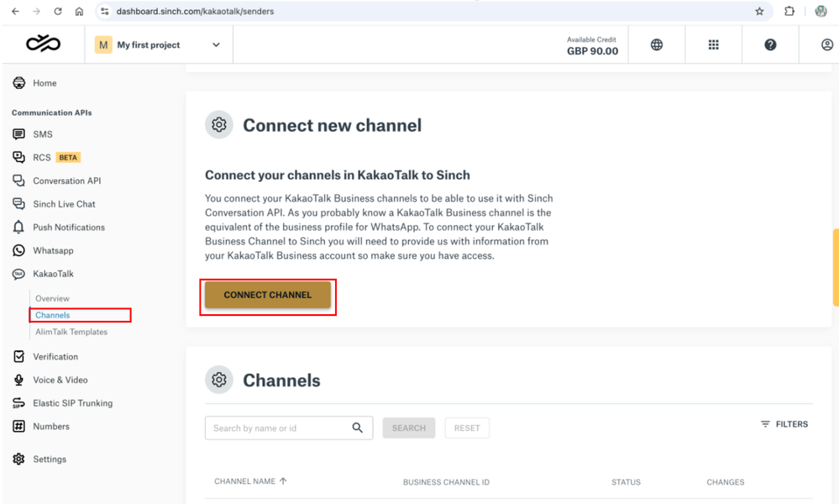Bookmark this page with star icon
Image resolution: width=839 pixels, height=504 pixels.
tap(759, 11)
